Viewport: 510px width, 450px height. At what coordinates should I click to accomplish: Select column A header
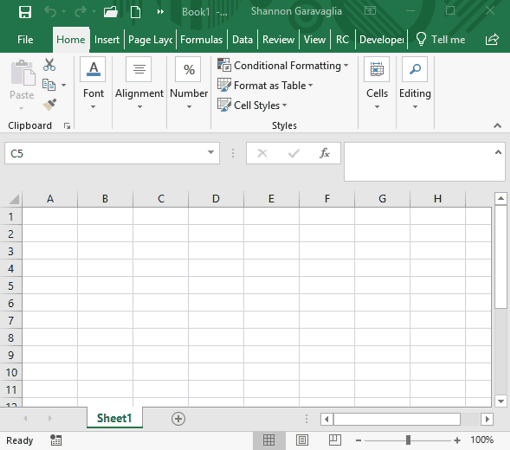(x=50, y=199)
